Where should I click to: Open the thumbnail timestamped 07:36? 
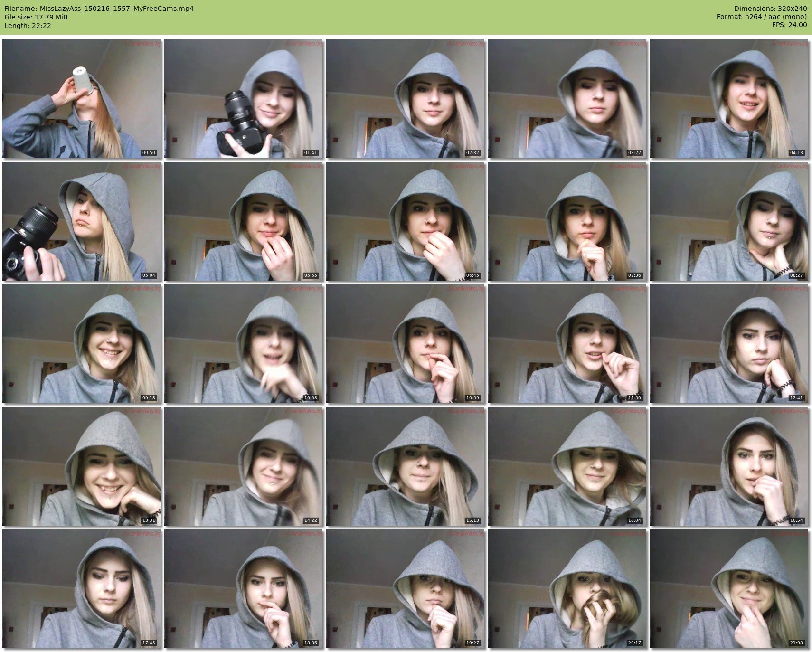pyautogui.click(x=567, y=221)
